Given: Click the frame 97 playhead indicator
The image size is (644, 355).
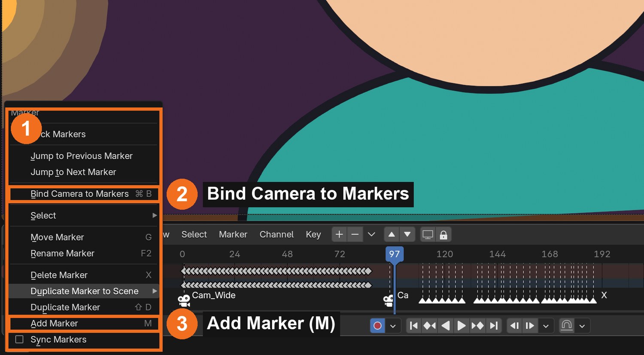Looking at the screenshot, I should [x=394, y=254].
